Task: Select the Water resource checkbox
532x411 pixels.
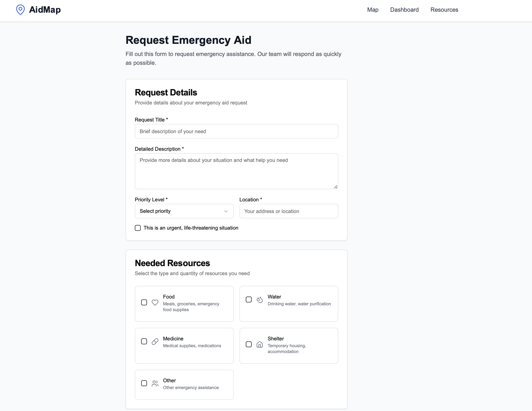Action: (x=248, y=299)
